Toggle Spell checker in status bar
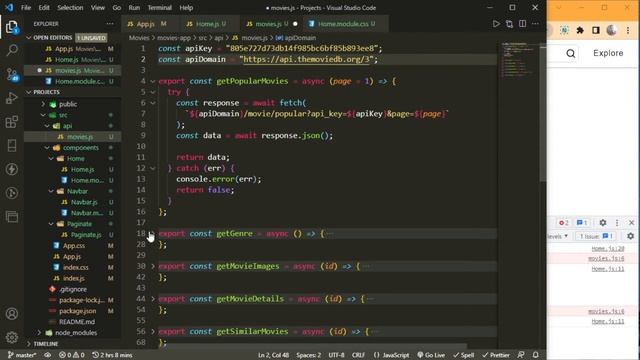Viewport: 640px width, 360px height. (463, 355)
